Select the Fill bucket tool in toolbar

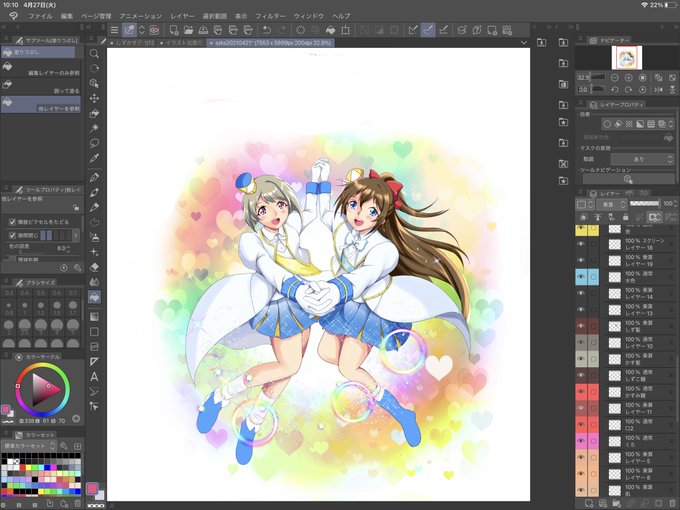click(x=94, y=297)
